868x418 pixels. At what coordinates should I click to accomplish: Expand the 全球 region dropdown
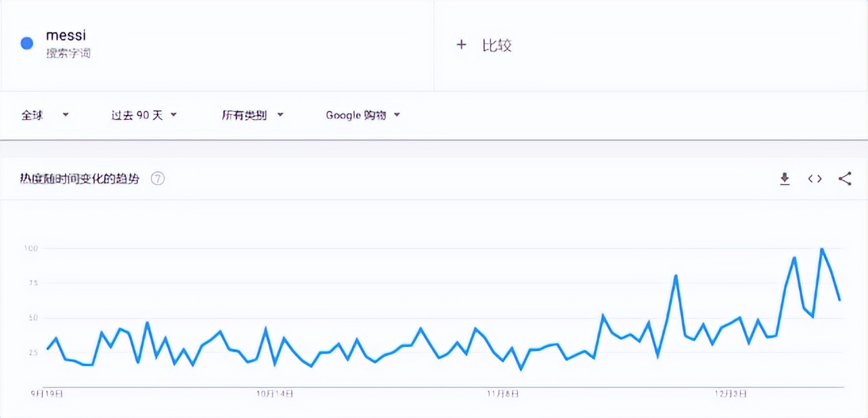tap(45, 115)
